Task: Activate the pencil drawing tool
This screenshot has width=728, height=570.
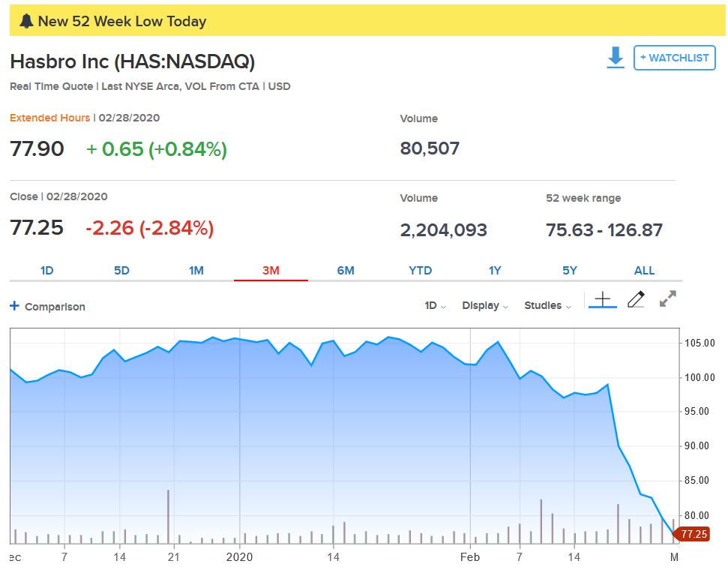Action: click(636, 300)
